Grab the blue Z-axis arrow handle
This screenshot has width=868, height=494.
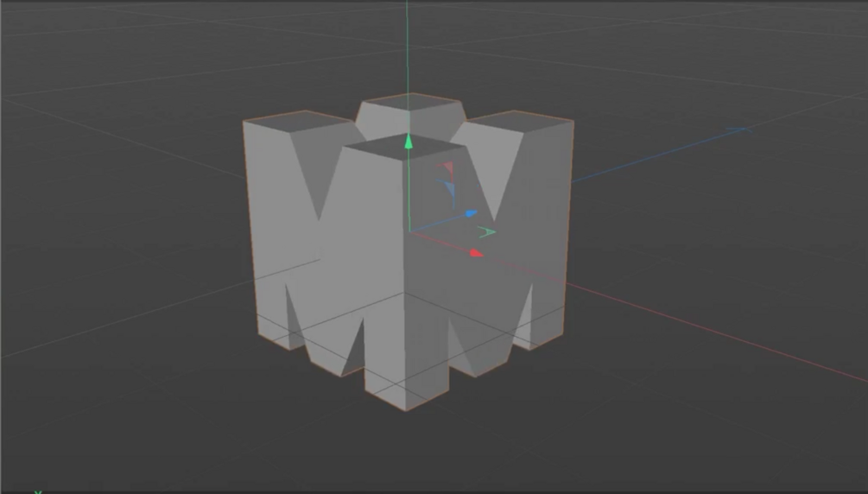click(x=471, y=213)
